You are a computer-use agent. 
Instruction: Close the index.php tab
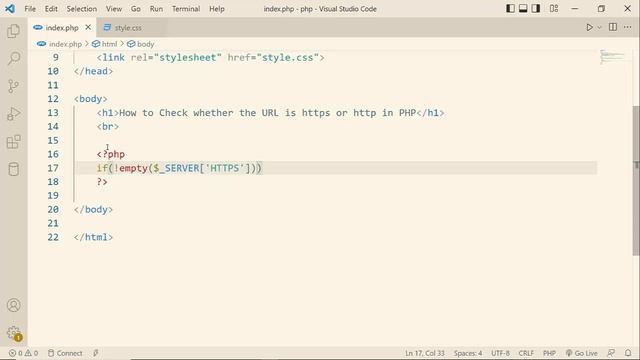pyautogui.click(x=88, y=27)
